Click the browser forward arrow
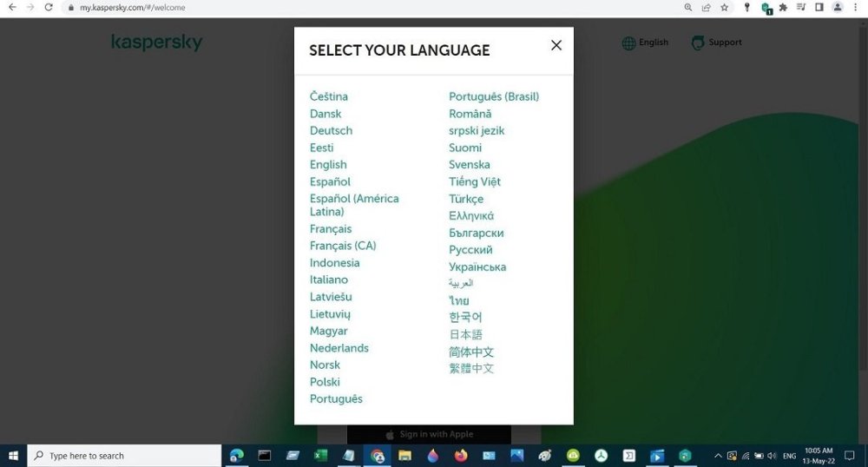868x467 pixels. click(30, 7)
